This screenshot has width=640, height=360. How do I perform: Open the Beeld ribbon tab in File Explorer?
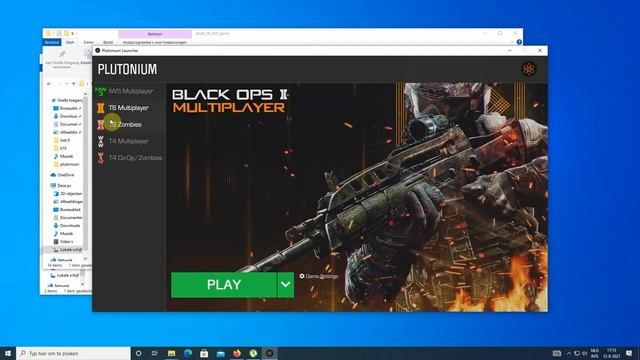click(x=108, y=42)
